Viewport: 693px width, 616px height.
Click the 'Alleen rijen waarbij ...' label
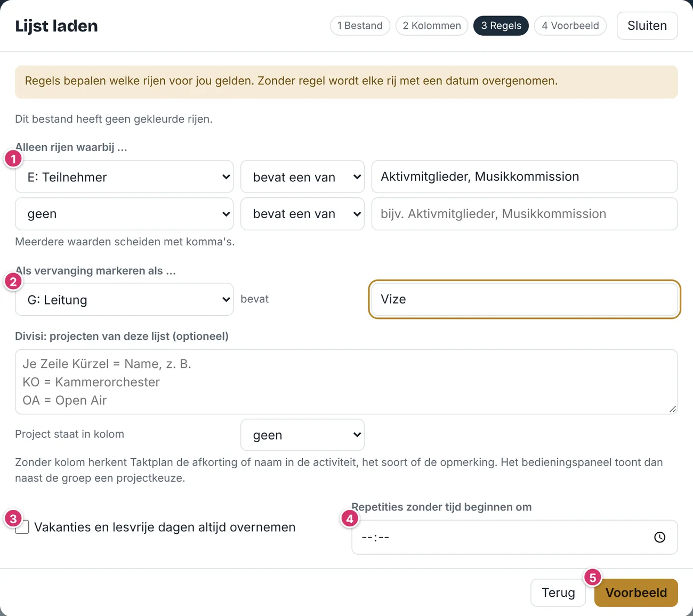71,147
